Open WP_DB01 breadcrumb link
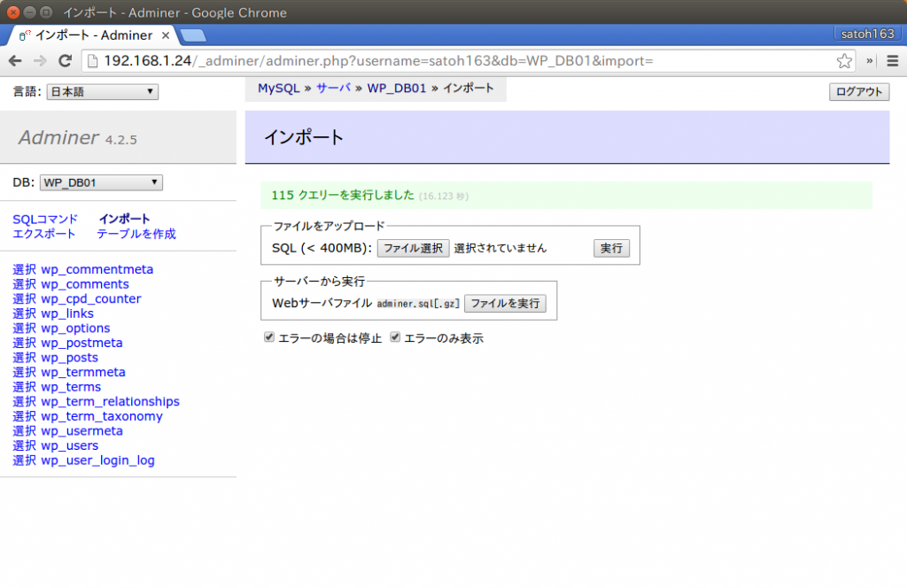This screenshot has width=907, height=588. pyautogui.click(x=396, y=89)
